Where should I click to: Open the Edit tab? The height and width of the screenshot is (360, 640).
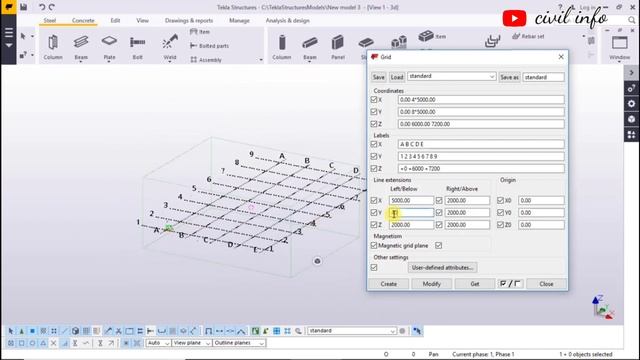click(x=116, y=20)
